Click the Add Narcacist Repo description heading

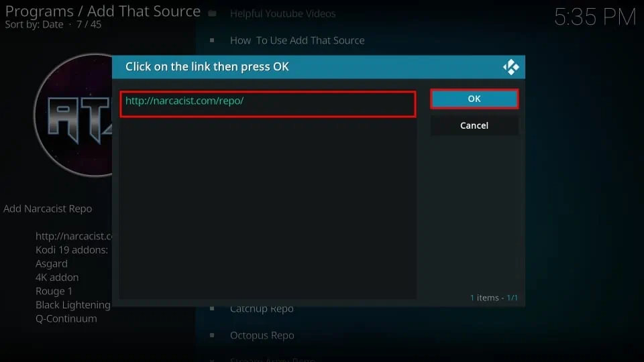48,208
